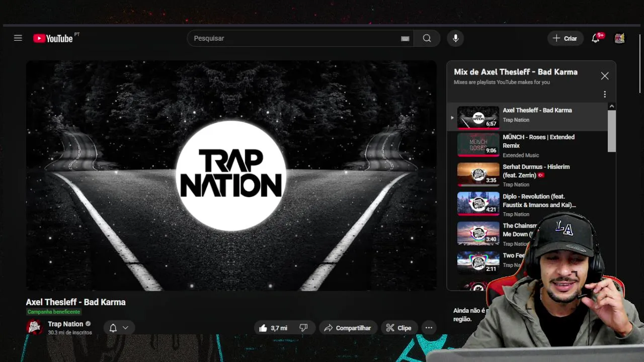This screenshot has width=644, height=362.
Task: Click the '30,3 mi de inscritos' text
Action: [70, 333]
